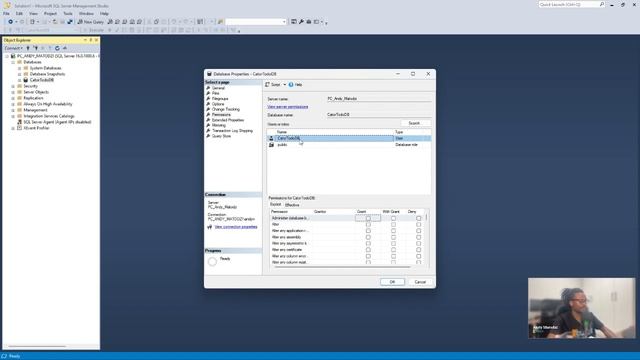
Task: Open the File menu
Action: (7, 13)
